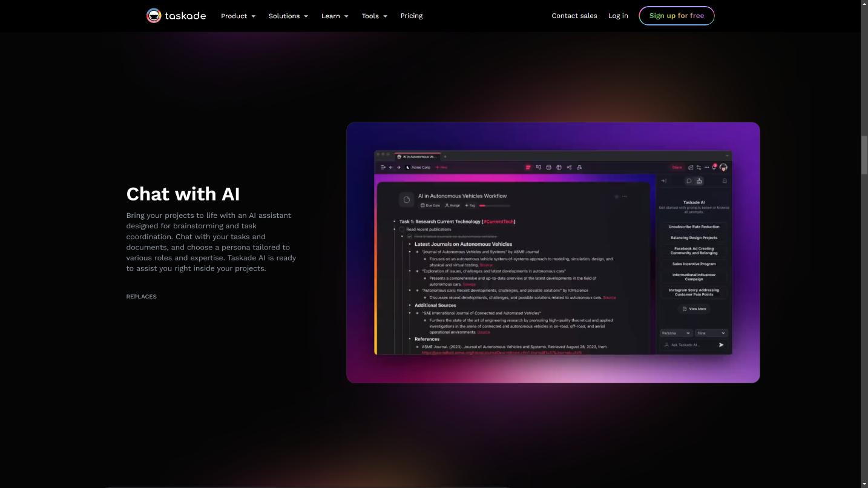Image resolution: width=868 pixels, height=488 pixels.
Task: Click the three-dots menu in demo toolbar
Action: [x=706, y=167]
